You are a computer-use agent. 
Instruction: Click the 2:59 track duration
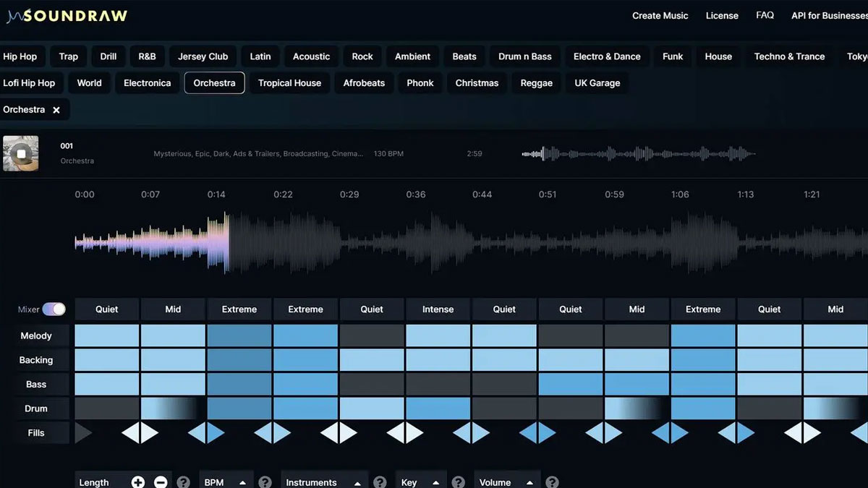475,154
